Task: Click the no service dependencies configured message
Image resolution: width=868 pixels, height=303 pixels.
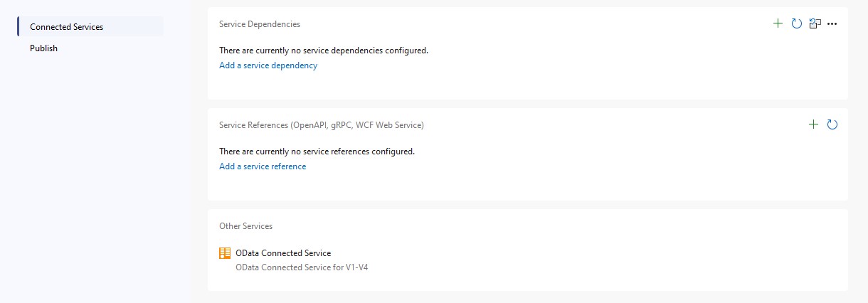Action: 324,51
